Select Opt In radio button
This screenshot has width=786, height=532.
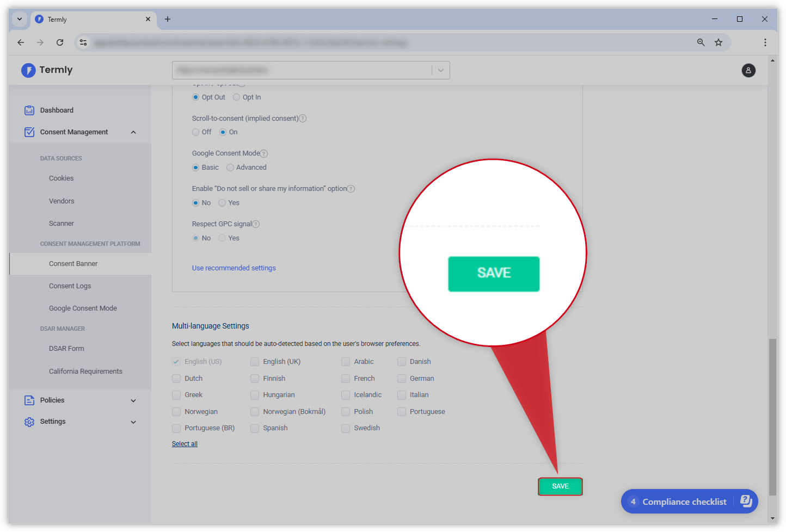(237, 97)
